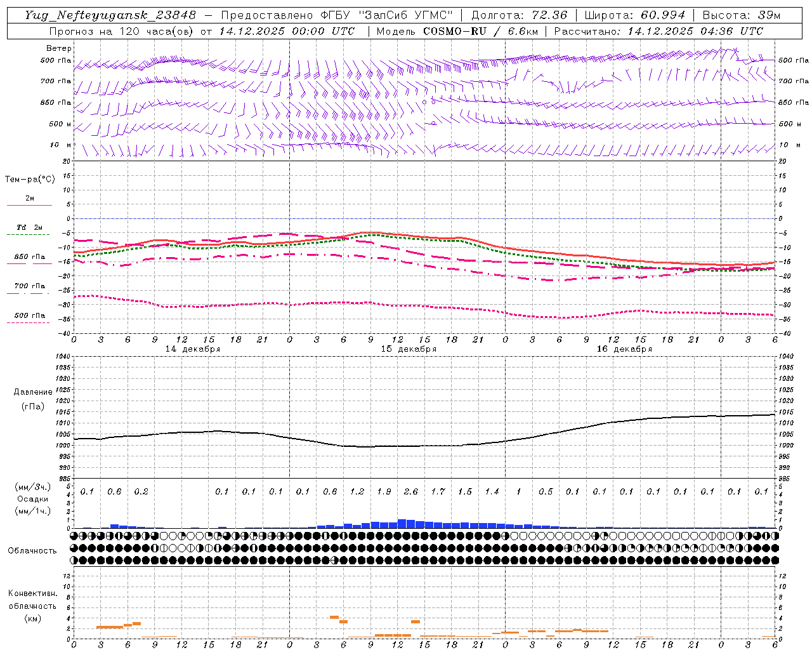
Task: Click the 14 декабря date label
Action: coord(193,349)
